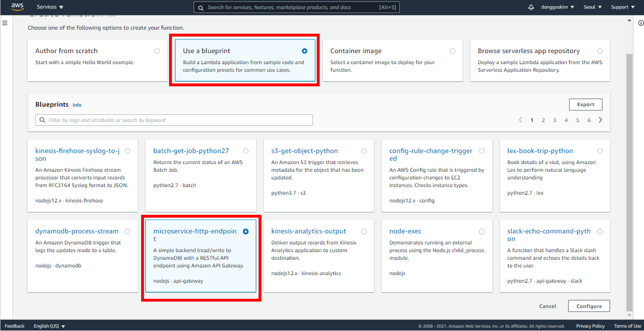Click the microservice-http-endpoint title

195,235
